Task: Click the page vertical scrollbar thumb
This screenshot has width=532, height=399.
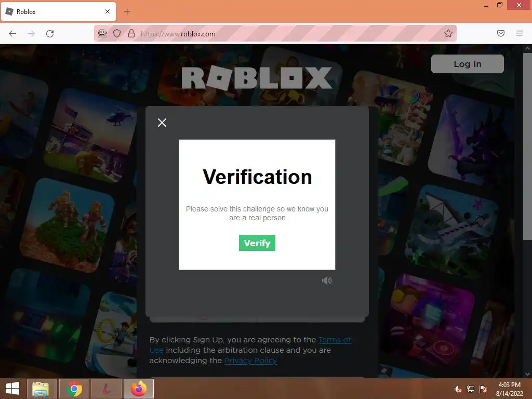Action: pyautogui.click(x=527, y=147)
